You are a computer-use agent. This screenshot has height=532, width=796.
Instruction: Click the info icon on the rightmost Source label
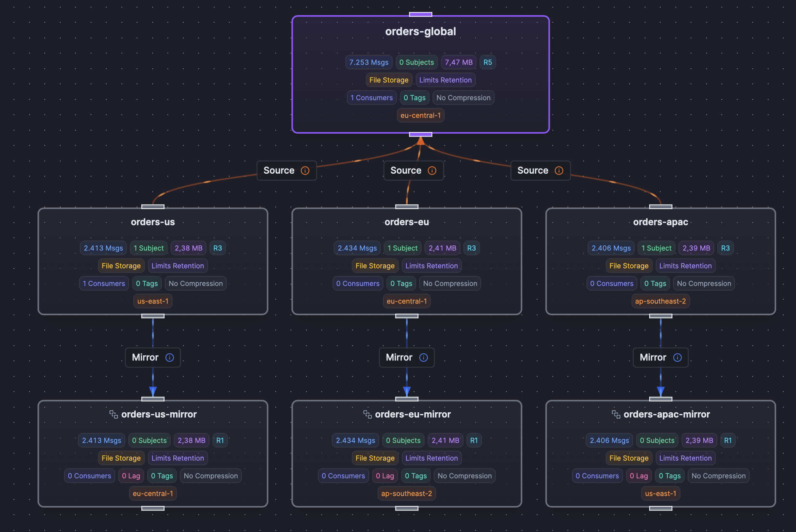coord(559,170)
